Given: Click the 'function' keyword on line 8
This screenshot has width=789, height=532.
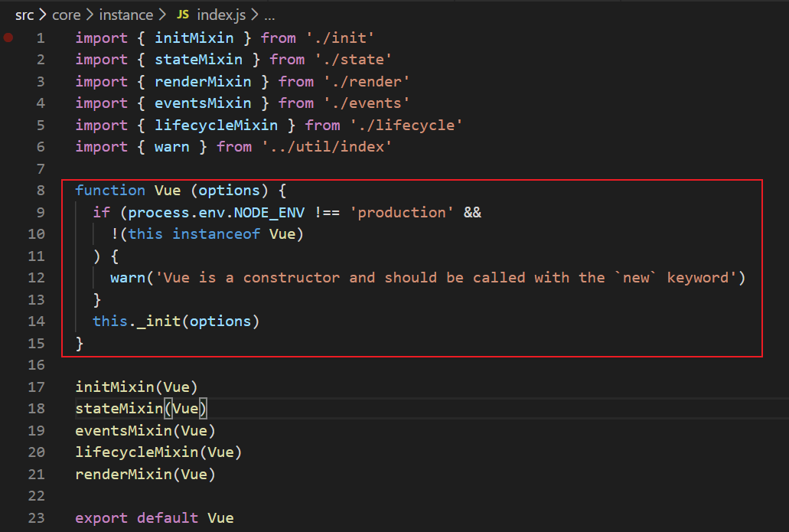Looking at the screenshot, I should point(110,191).
